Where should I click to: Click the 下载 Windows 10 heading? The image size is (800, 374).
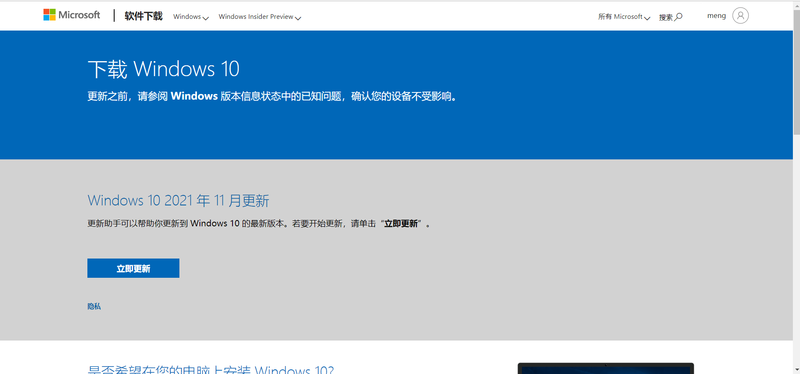(x=163, y=69)
